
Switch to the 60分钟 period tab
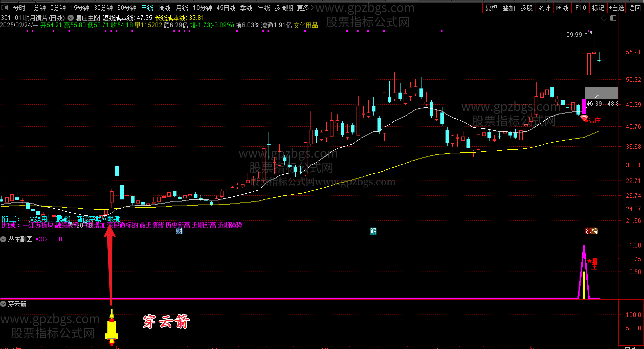click(x=127, y=8)
